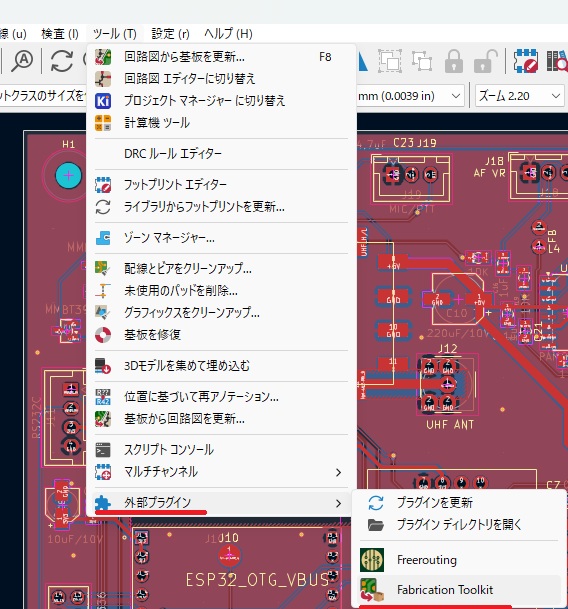Image resolution: width=568 pixels, height=609 pixels.
Task: Choose ゾーン マネージャー from the menu
Action: [x=221, y=238]
